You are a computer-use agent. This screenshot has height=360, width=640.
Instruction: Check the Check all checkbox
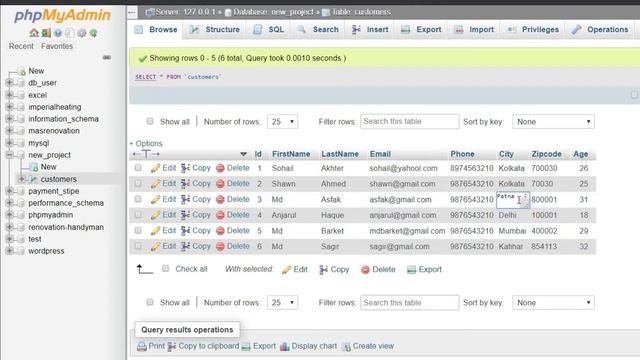coord(165,269)
